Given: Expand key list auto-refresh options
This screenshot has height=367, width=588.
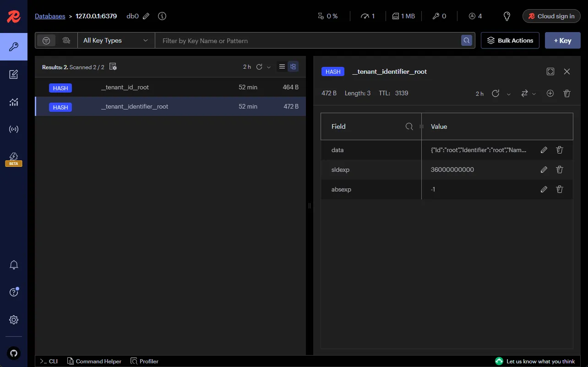Looking at the screenshot, I should click(269, 67).
